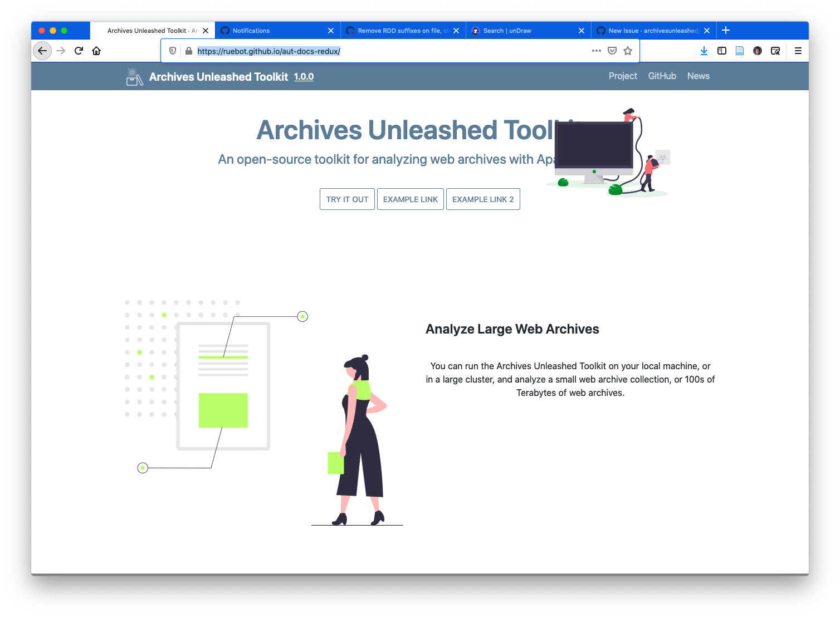
Task: Bookmark this page with star icon
Action: 628,51
